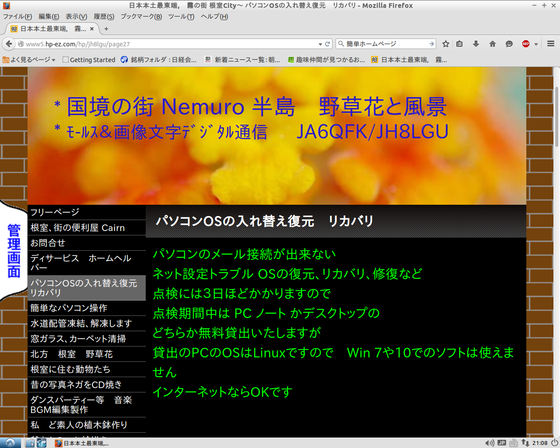Click the 21:08 clock in system tray
This screenshot has width=560, height=448.
[540, 443]
